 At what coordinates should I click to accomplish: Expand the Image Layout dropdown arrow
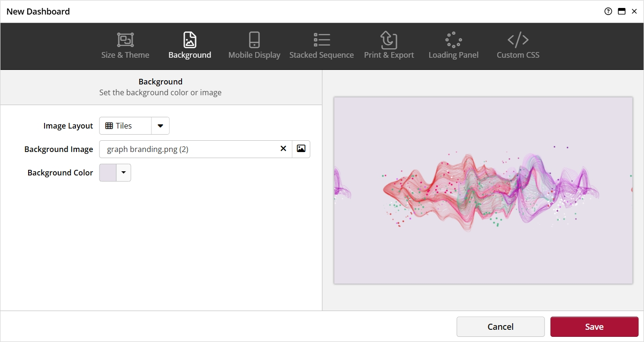coord(160,126)
